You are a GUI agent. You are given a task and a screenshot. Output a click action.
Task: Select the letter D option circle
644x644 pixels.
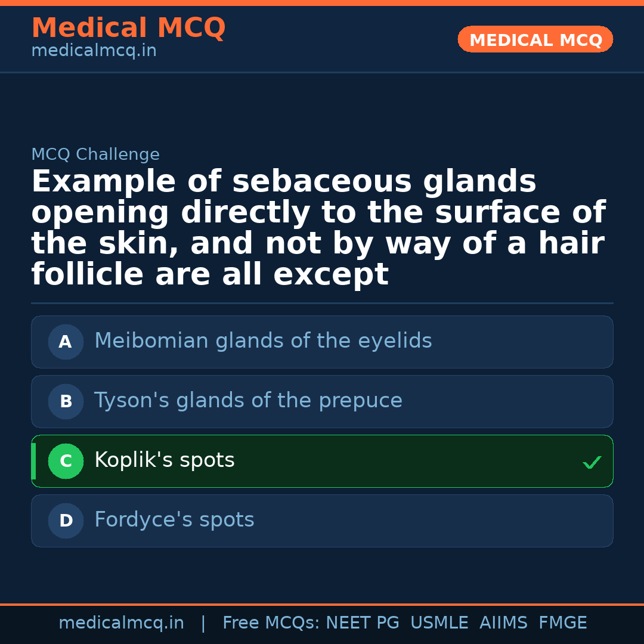[x=66, y=521]
